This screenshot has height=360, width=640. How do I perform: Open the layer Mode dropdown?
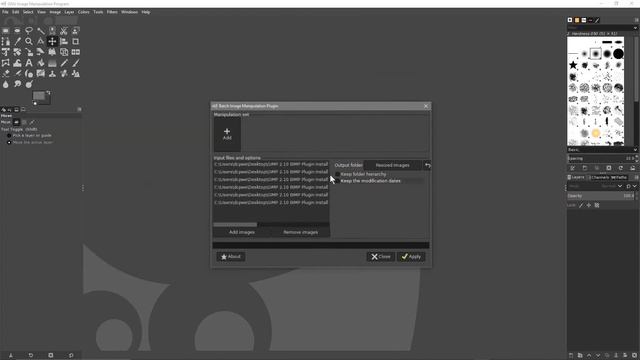pos(620,186)
